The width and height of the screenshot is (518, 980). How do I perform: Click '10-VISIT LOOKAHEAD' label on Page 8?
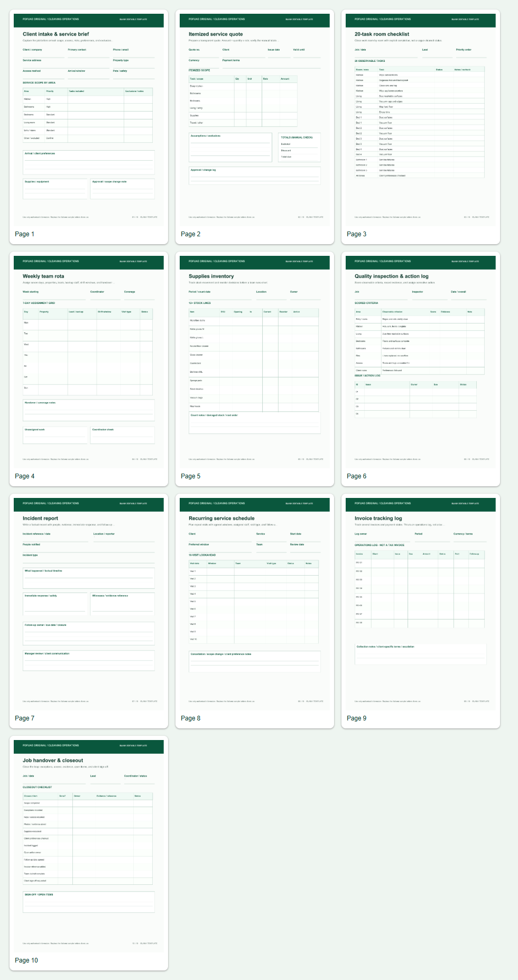[202, 555]
